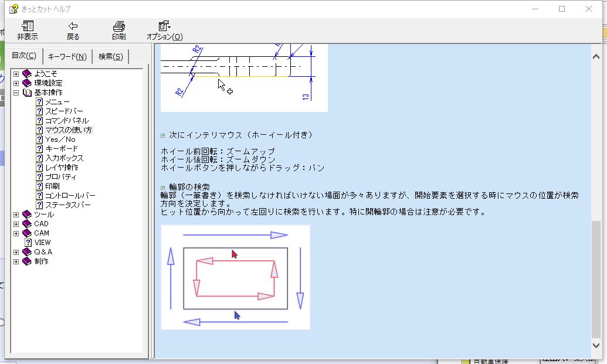Click the contour search direction diagram image
This screenshot has height=364, width=607.
point(235,277)
